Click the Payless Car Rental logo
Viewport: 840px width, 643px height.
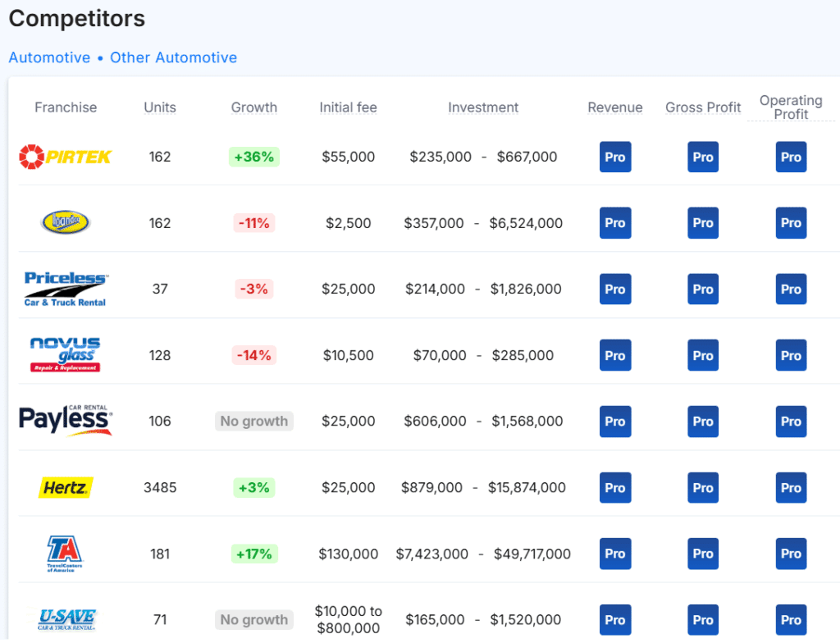point(66,421)
